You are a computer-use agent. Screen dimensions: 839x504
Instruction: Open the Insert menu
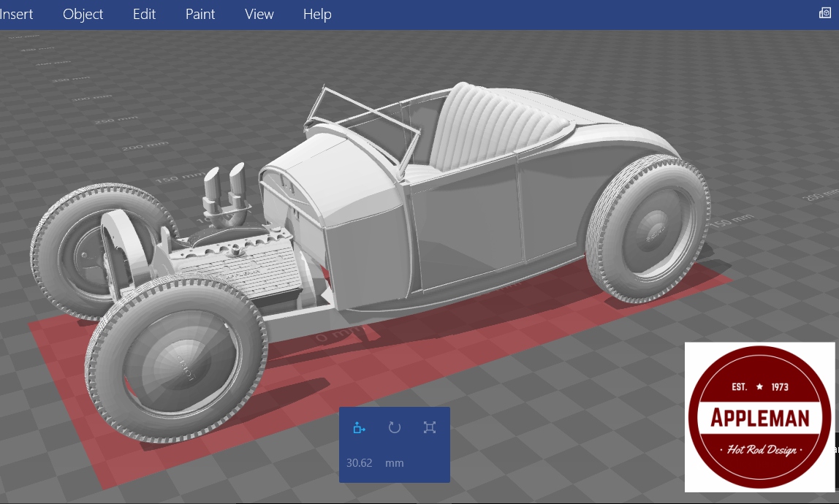(x=16, y=15)
